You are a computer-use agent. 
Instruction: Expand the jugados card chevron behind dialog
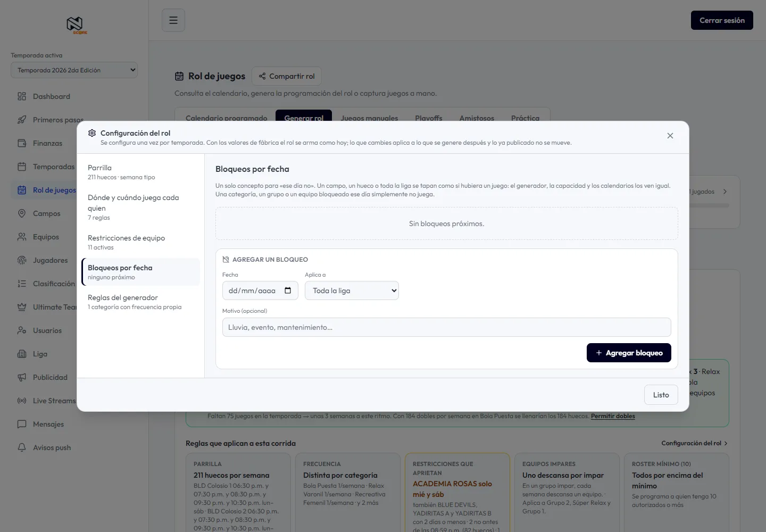tap(725, 192)
